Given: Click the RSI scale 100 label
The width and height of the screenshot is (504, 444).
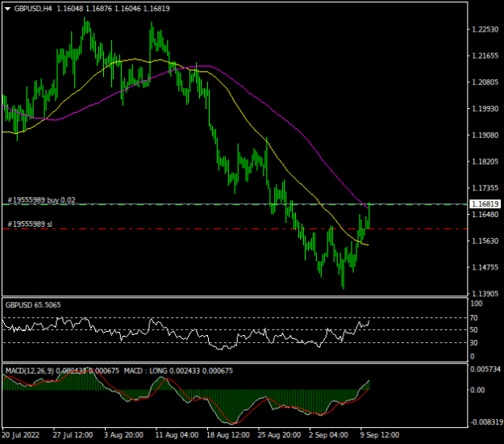Looking at the screenshot, I should 476,304.
